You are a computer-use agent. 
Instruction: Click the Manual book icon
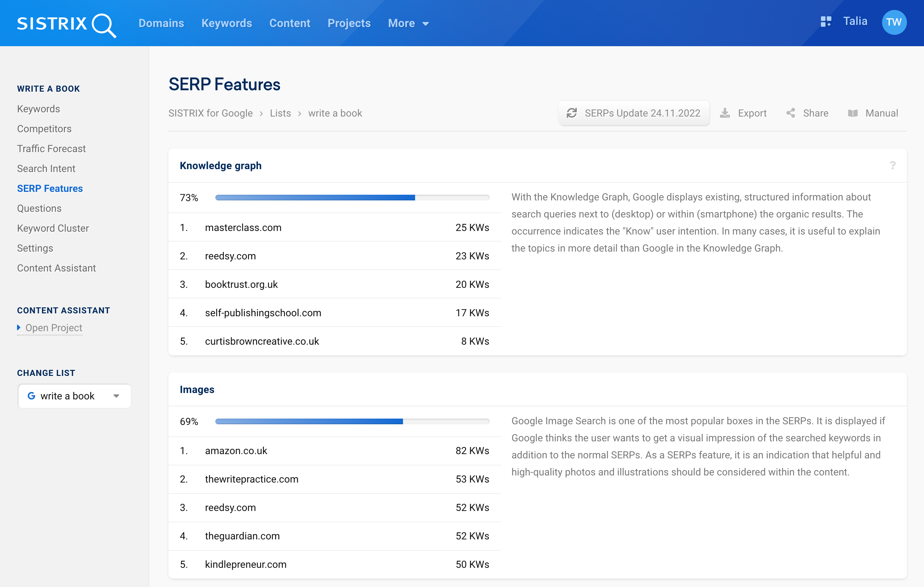pyautogui.click(x=853, y=113)
